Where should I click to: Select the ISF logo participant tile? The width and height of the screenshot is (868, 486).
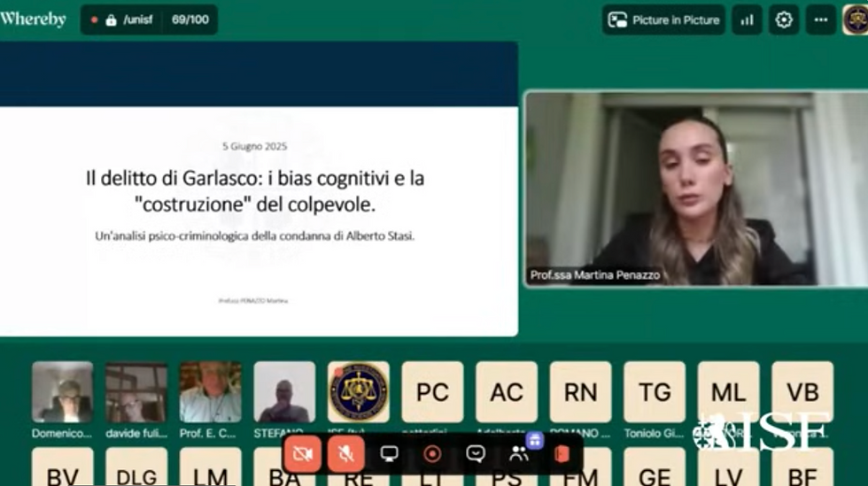(x=358, y=392)
